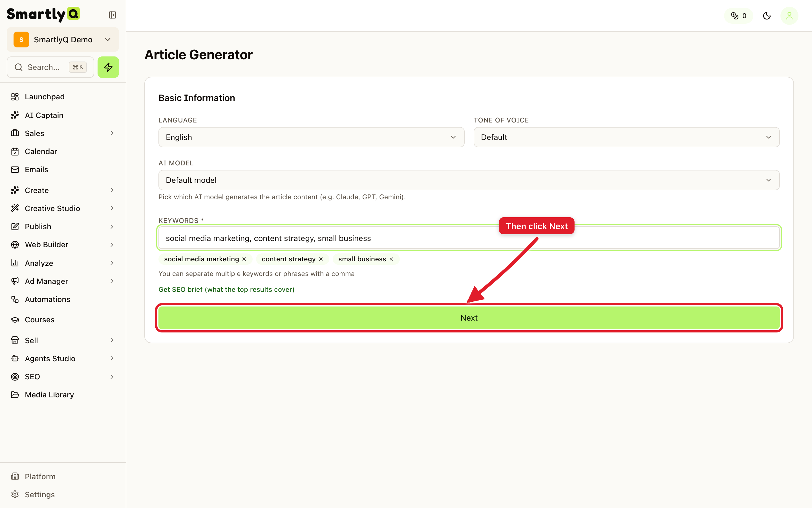Image resolution: width=812 pixels, height=508 pixels.
Task: Click the Get SEO brief link
Action: (x=226, y=290)
